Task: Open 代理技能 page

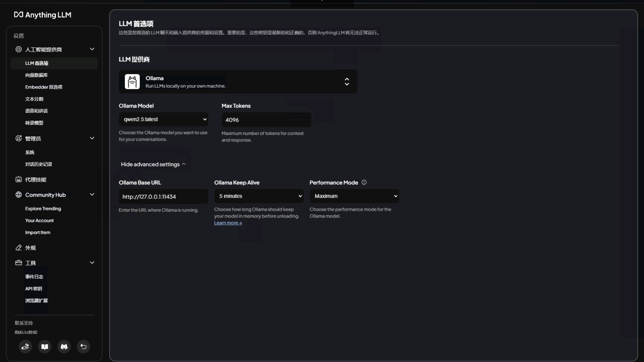Action: [36, 180]
